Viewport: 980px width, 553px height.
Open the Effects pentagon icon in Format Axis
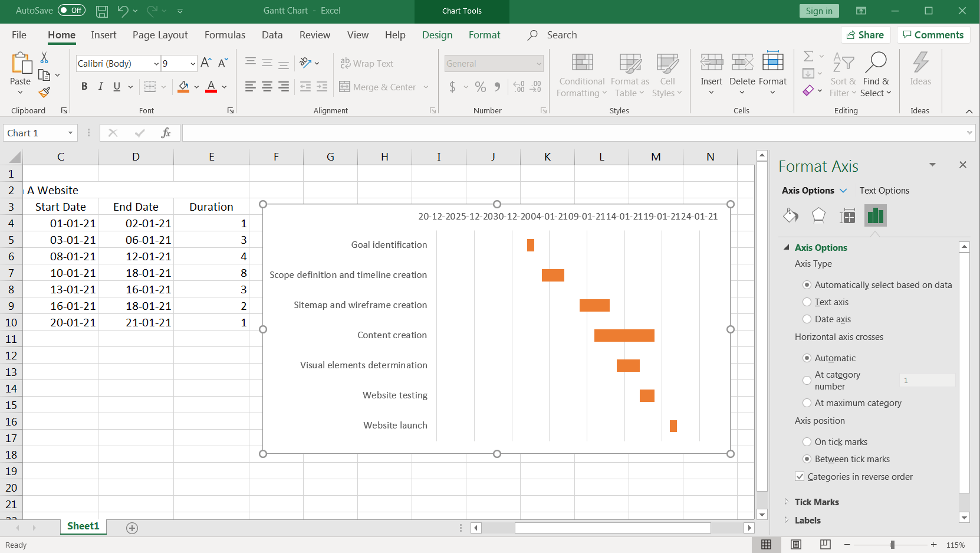(818, 215)
